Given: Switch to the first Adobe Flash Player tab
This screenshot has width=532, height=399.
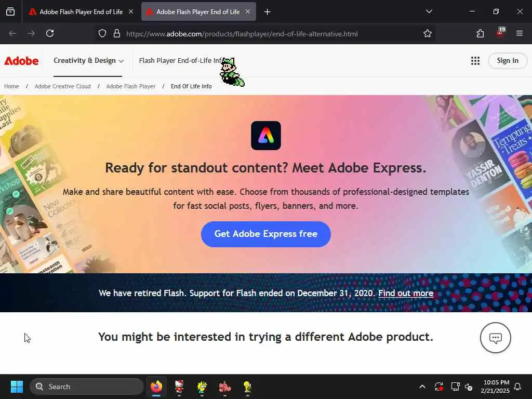Looking at the screenshot, I should pyautogui.click(x=81, y=12).
